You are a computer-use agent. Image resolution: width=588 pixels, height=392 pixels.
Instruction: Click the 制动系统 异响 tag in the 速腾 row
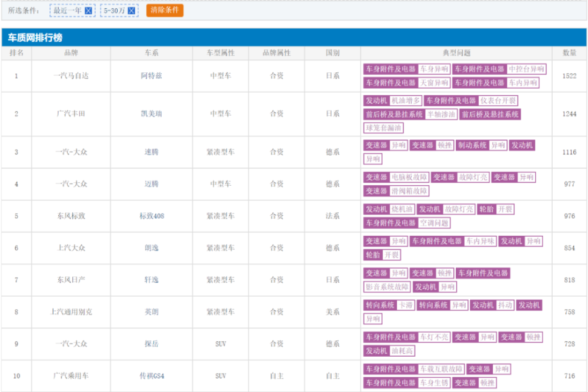[x=482, y=145]
